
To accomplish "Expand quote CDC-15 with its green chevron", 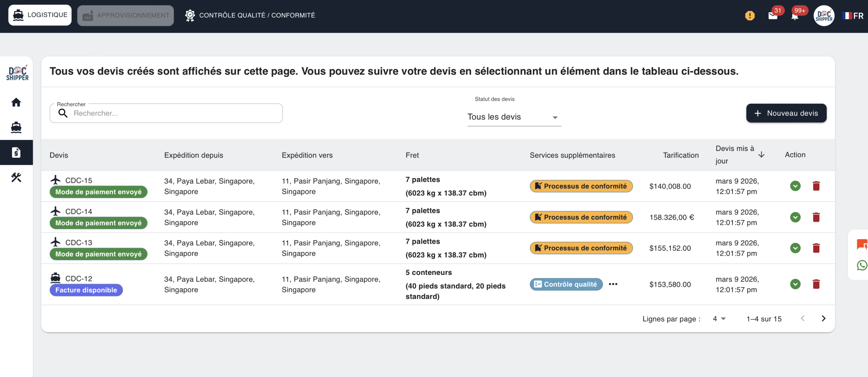I will point(795,186).
